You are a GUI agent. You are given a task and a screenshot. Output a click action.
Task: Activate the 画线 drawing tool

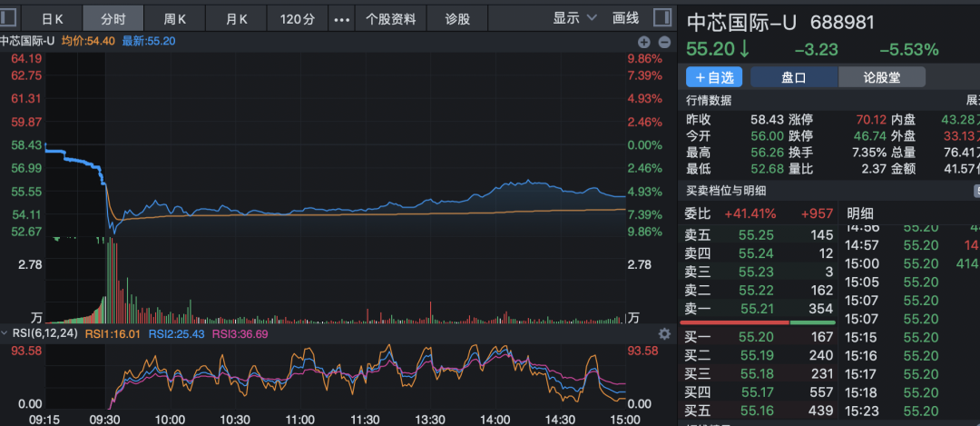pos(626,18)
